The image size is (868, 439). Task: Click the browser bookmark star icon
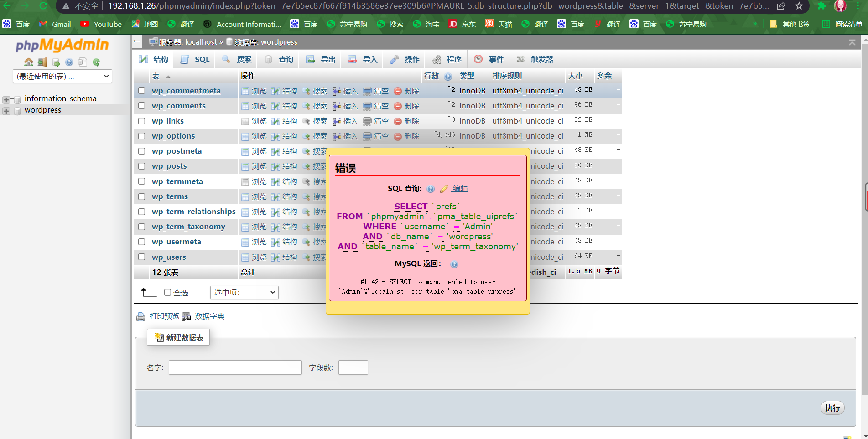tap(799, 6)
